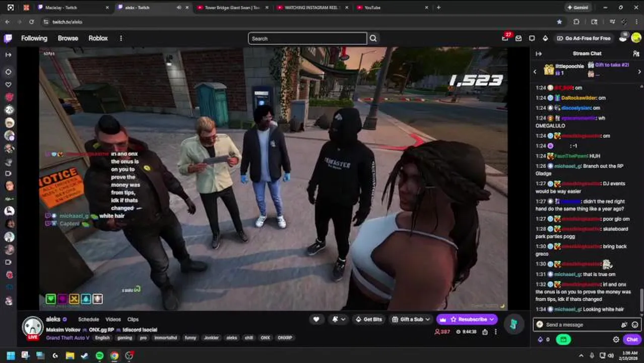Select the immortalhd tag

[165, 338]
